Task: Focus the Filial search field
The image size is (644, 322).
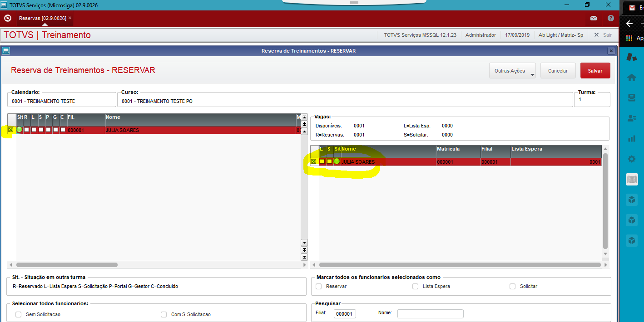Action: tap(345, 314)
